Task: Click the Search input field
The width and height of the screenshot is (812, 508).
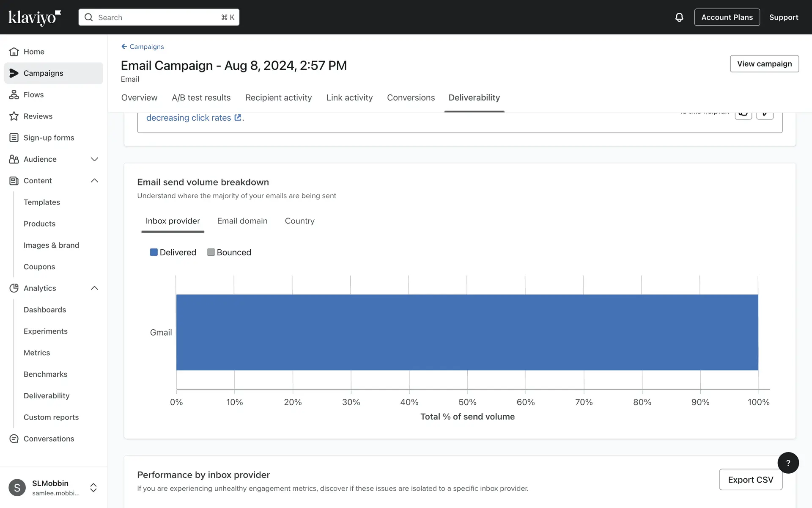Action: (x=159, y=17)
